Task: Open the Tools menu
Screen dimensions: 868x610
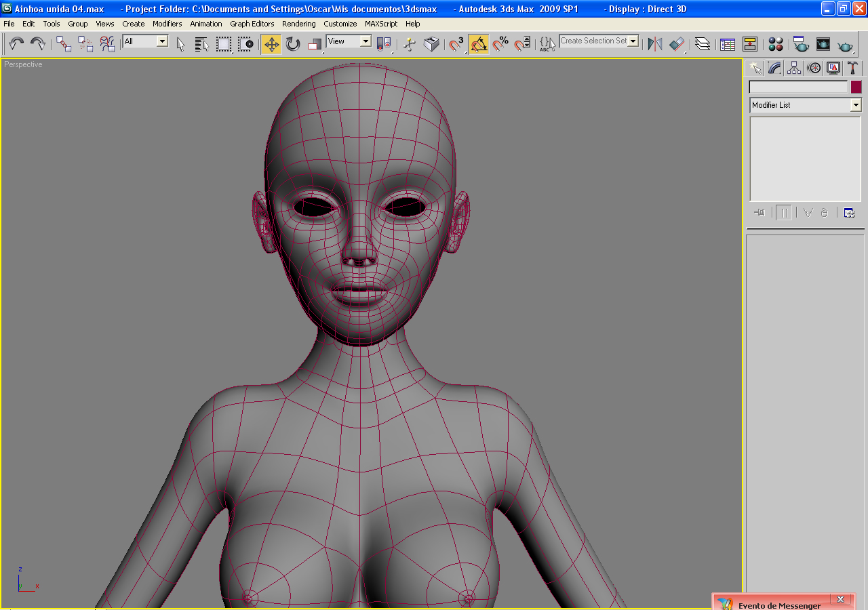Action: (52, 24)
